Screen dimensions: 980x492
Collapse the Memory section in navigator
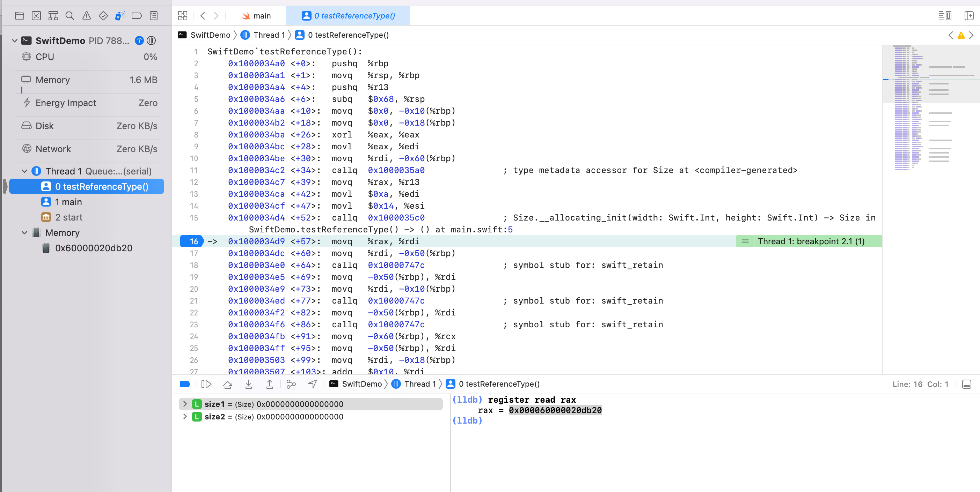pos(25,233)
